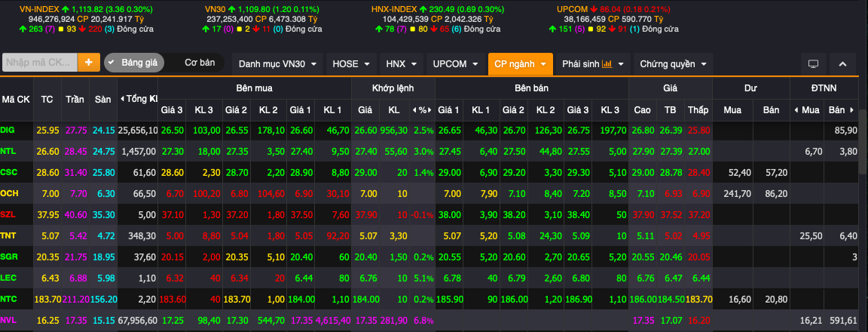
Task: Click right arrow beside ĐTNN Bán header
Action: [852, 110]
